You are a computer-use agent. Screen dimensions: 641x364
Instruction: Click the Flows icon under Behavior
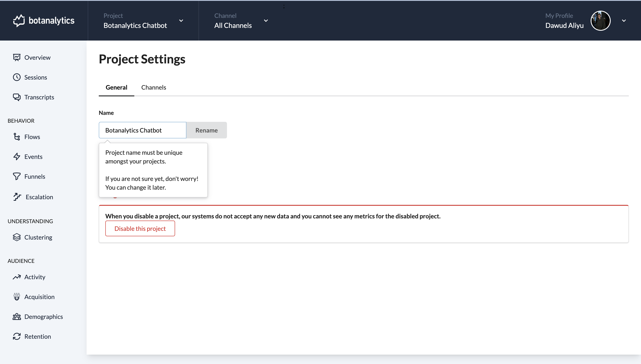(x=17, y=136)
